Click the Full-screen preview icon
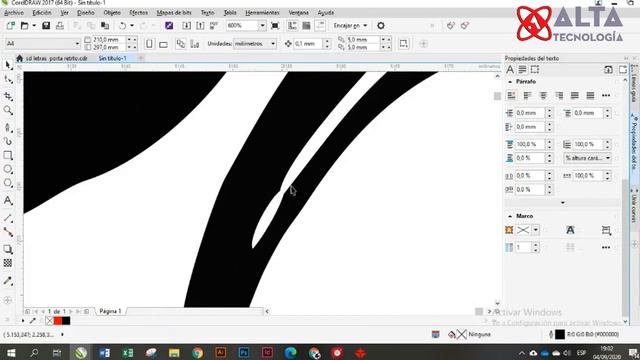 pos(275,26)
